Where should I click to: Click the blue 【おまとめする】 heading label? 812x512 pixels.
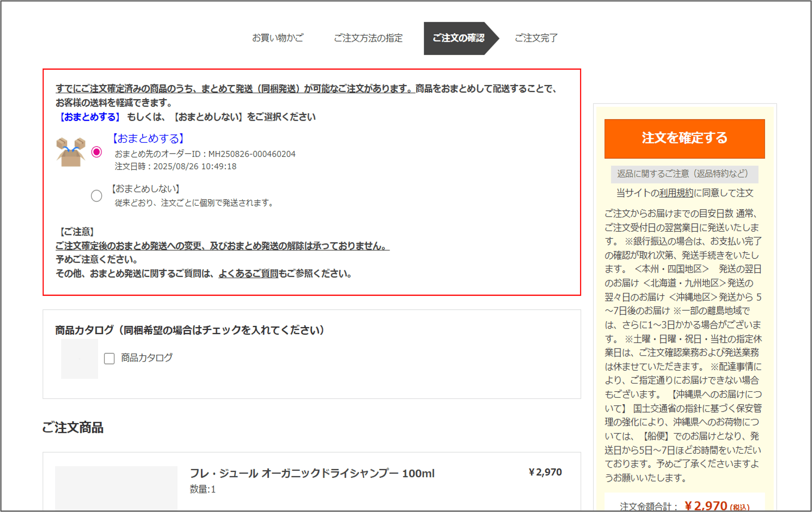(x=148, y=139)
